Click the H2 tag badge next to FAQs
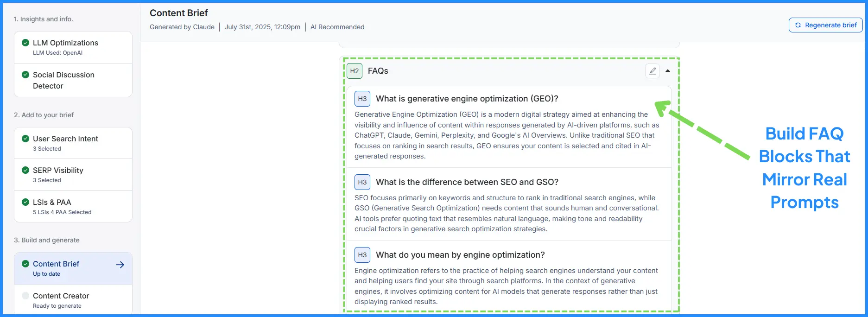Viewport: 868px width, 317px height. tap(355, 71)
